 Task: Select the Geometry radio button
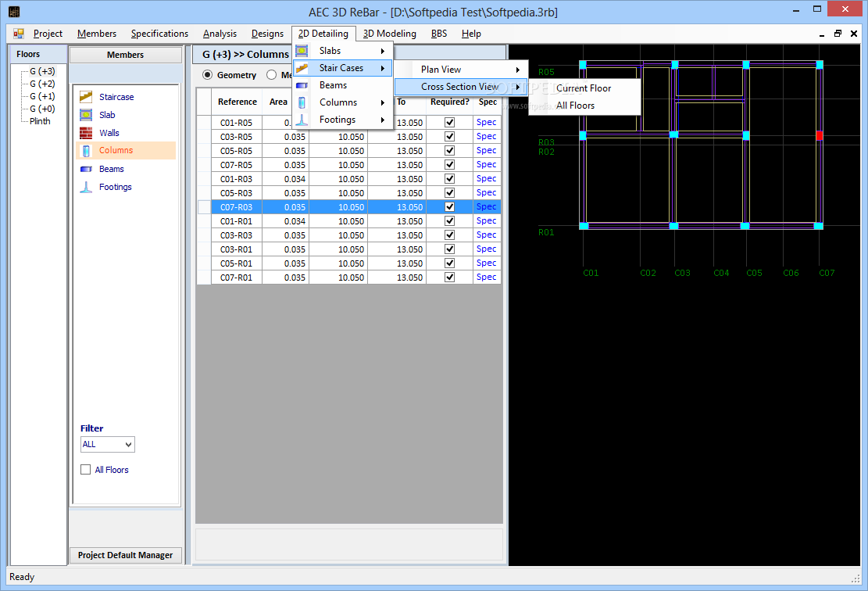[x=207, y=75]
